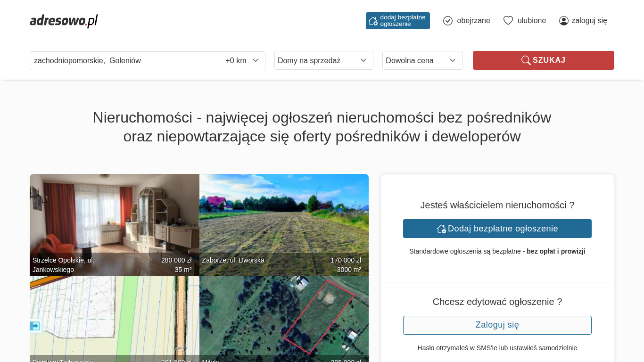The height and width of the screenshot is (362, 644).
Task: Click the location field with Goleniów
Action: (123, 61)
